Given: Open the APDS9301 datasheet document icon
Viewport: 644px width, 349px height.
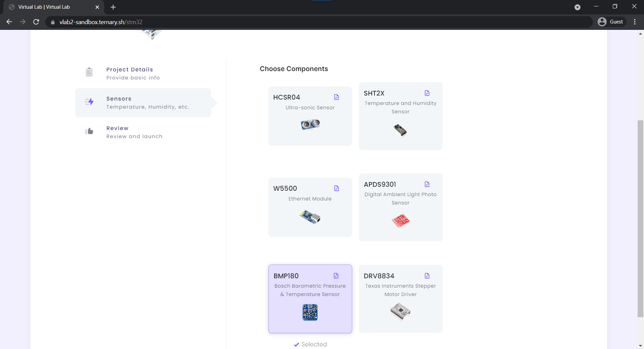Looking at the screenshot, I should tap(427, 184).
